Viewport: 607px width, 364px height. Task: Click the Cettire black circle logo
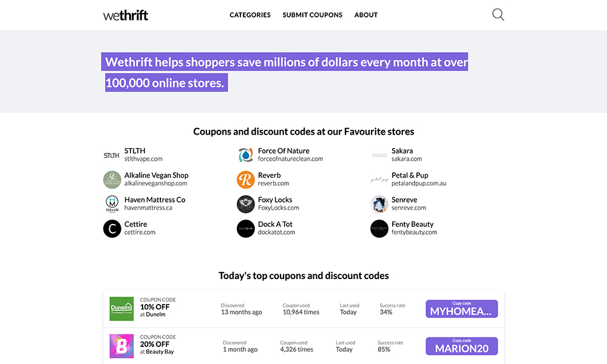coord(112,229)
